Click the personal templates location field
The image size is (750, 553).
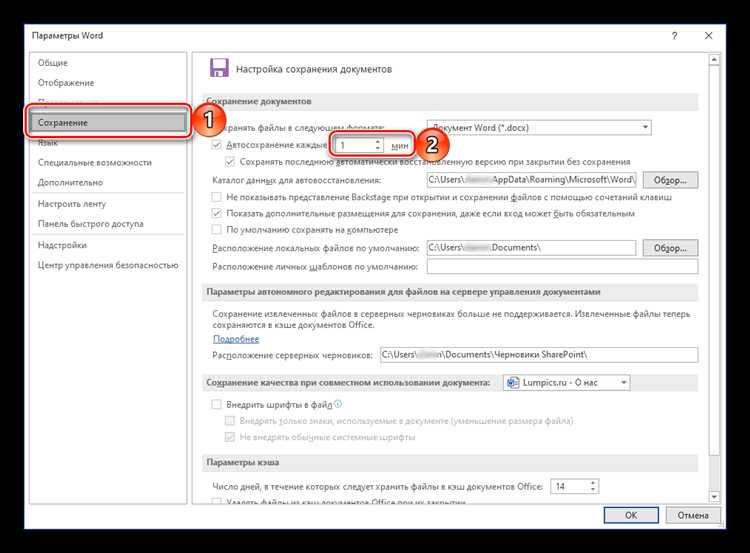(562, 266)
